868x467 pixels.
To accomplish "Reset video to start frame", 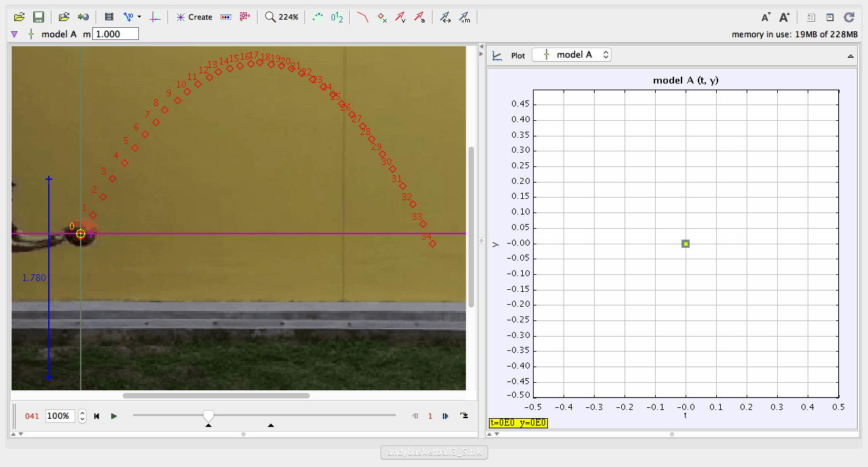I will point(96,416).
